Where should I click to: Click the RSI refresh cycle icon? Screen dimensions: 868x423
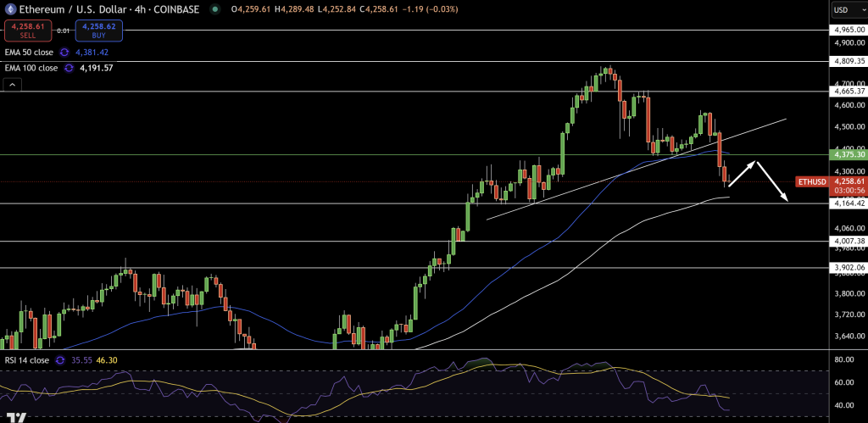pos(58,360)
